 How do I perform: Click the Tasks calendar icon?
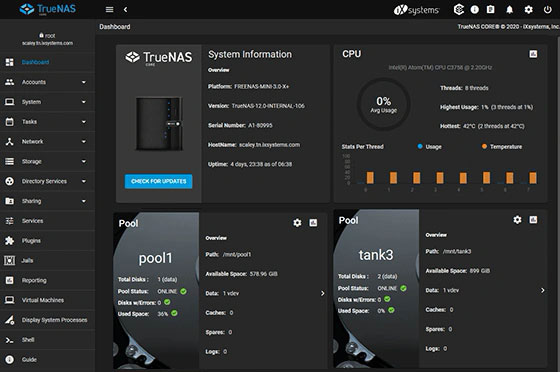tap(10, 122)
